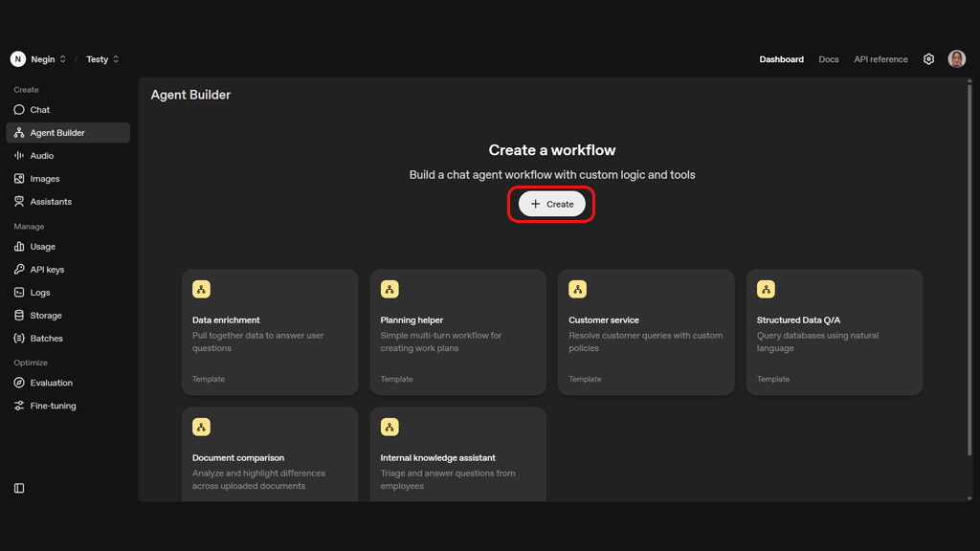980x551 pixels.
Task: Switch to the Dashboard tab
Action: [781, 59]
